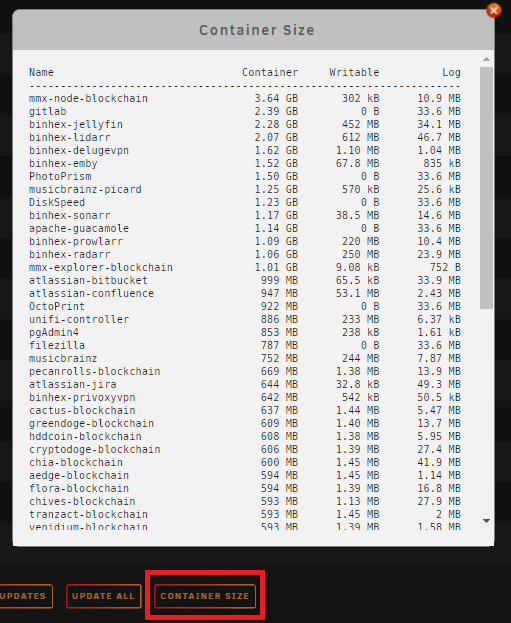Select the PhotoPrism row name

click(60, 176)
